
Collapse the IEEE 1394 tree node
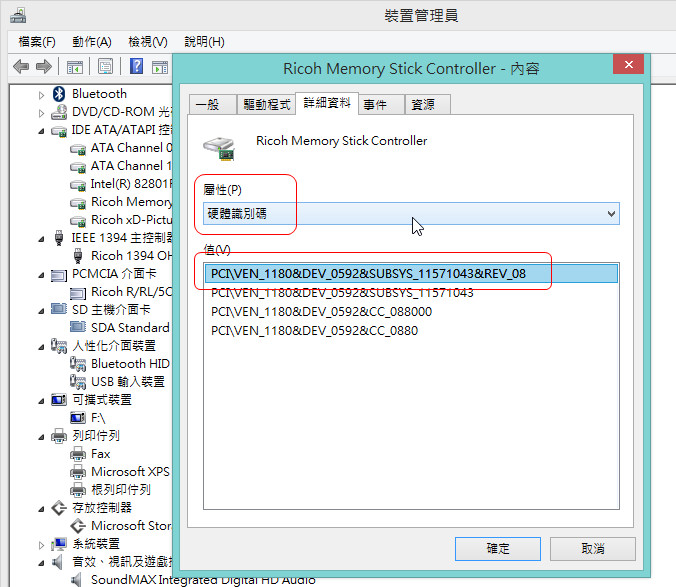point(41,239)
